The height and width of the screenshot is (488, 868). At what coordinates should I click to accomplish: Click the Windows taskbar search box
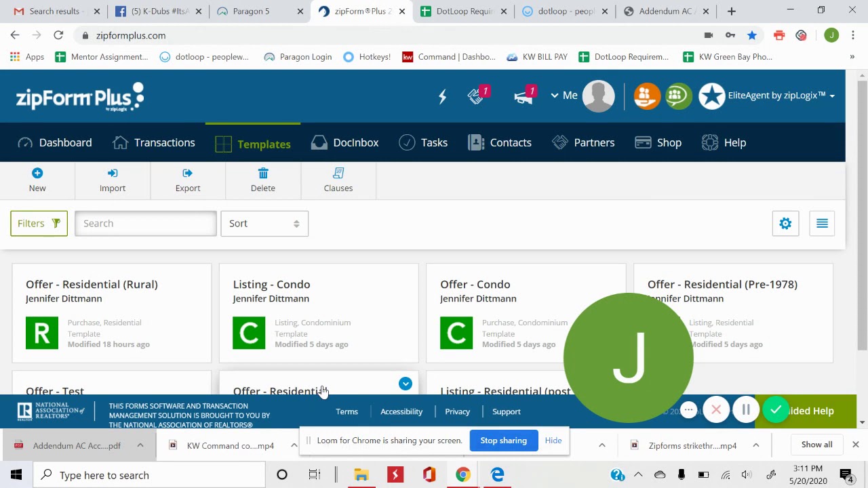click(x=149, y=475)
